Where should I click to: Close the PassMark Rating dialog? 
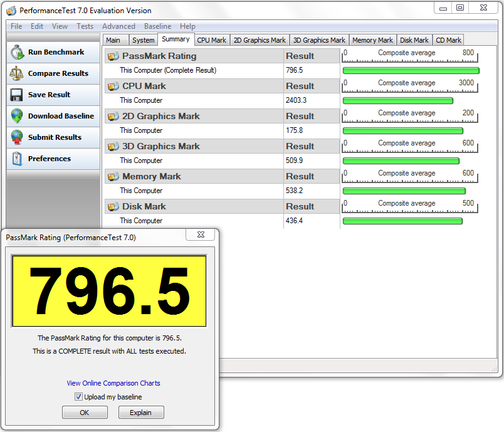(201, 234)
